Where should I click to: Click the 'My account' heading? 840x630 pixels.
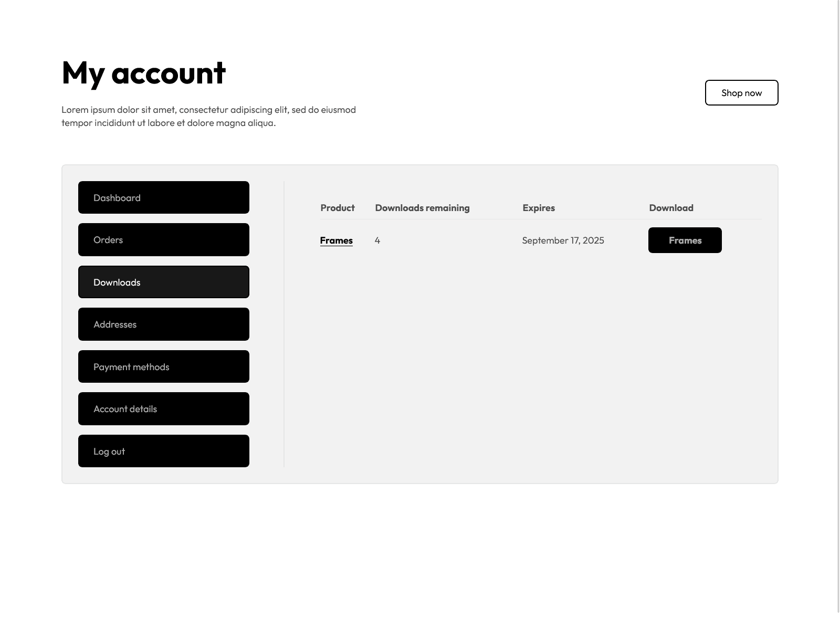tap(143, 72)
